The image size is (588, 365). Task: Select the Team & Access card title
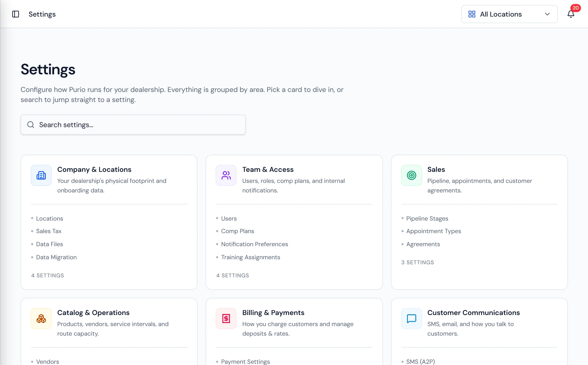pyautogui.click(x=268, y=169)
